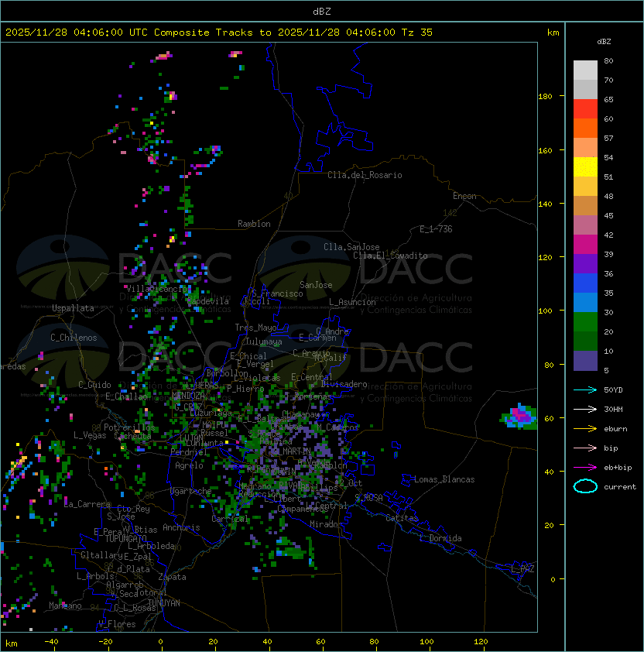Click the 'Agrelo' place label
The height and width of the screenshot is (652, 644).
tap(189, 465)
